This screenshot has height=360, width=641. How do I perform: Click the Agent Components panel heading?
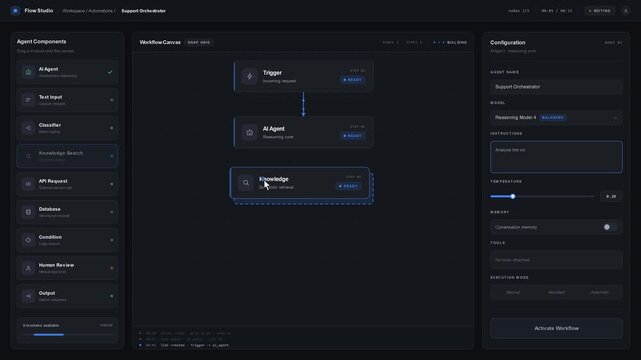41,42
